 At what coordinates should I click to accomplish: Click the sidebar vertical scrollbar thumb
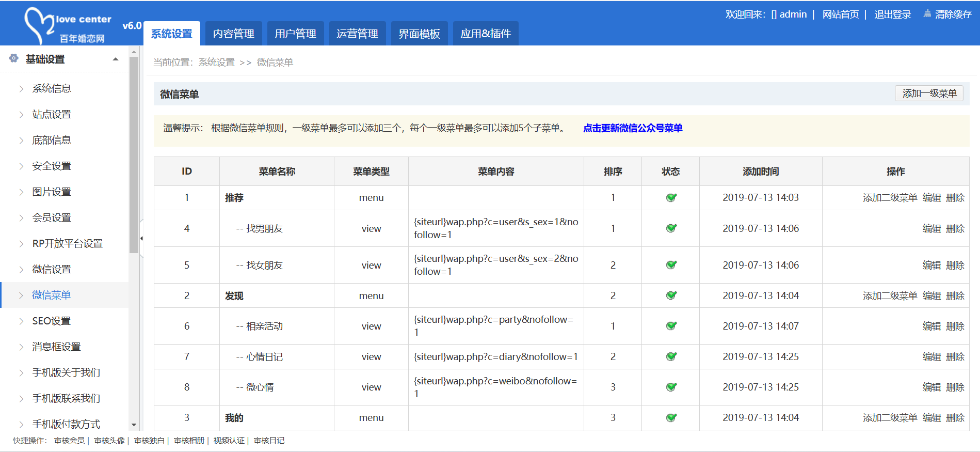[134, 155]
